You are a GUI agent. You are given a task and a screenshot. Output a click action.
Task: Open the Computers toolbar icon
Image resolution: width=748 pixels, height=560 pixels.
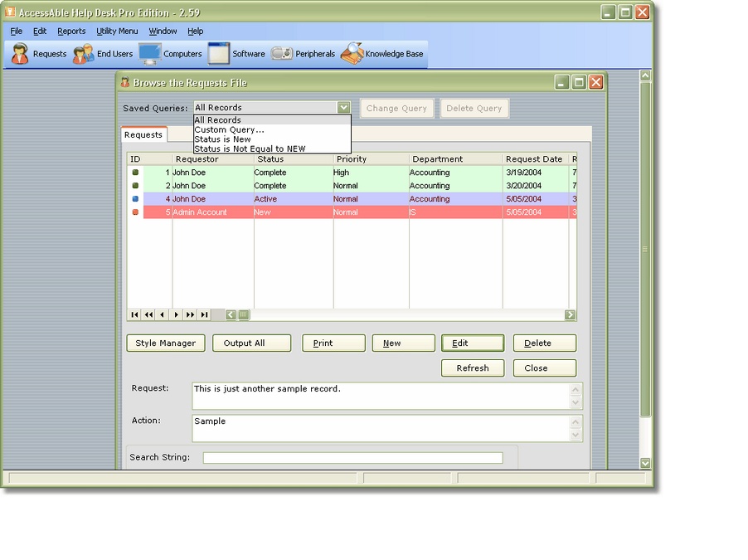point(150,53)
